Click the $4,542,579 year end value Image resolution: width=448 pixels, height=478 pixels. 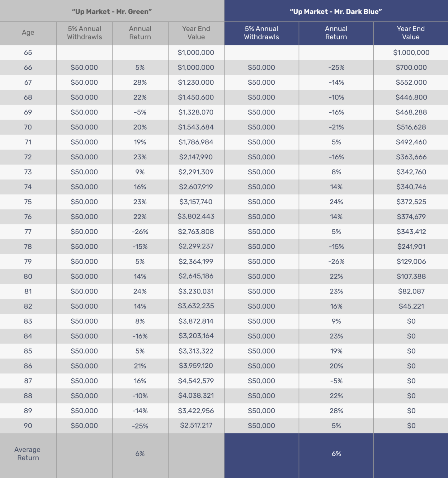pyautogui.click(x=196, y=381)
